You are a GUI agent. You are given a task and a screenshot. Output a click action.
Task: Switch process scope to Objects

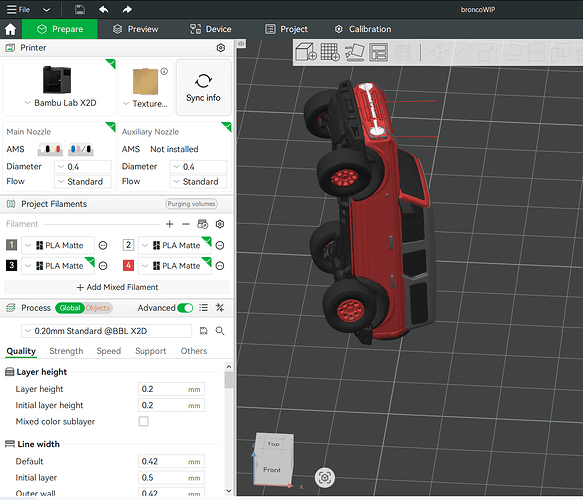(98, 308)
